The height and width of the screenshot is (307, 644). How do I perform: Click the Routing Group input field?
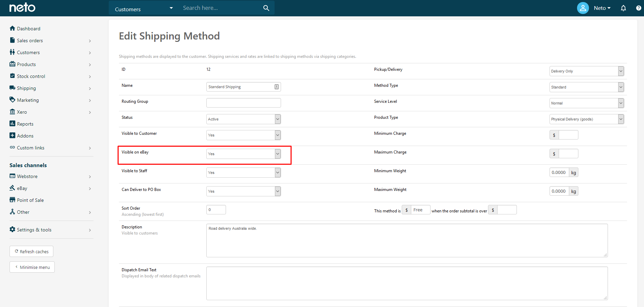click(243, 103)
